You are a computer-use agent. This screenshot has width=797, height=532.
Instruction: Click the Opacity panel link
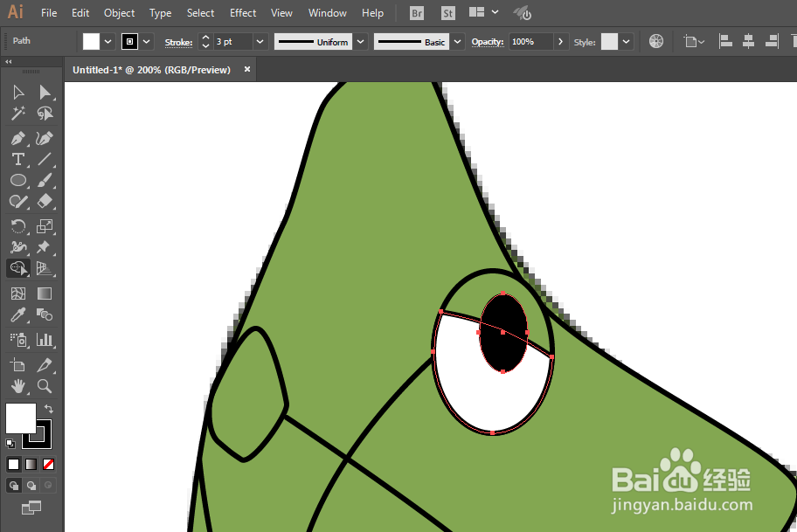point(488,42)
